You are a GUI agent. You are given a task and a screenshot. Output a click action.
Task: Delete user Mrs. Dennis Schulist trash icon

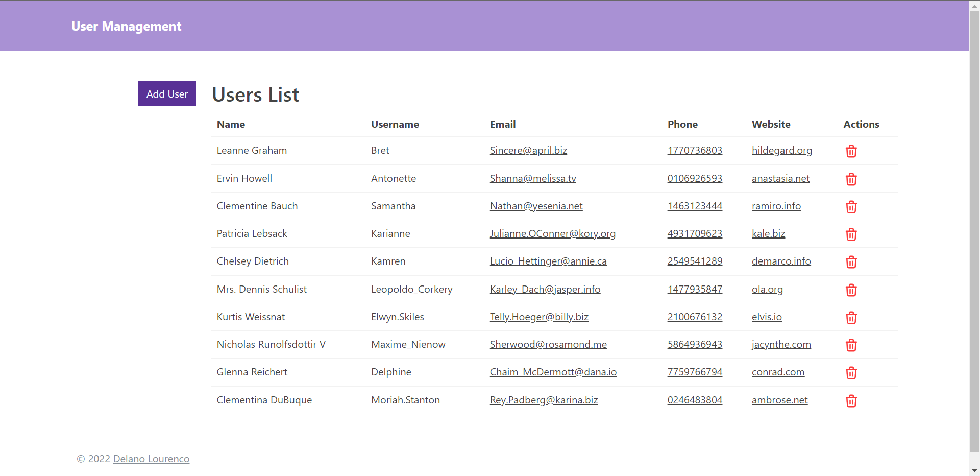pos(851,290)
